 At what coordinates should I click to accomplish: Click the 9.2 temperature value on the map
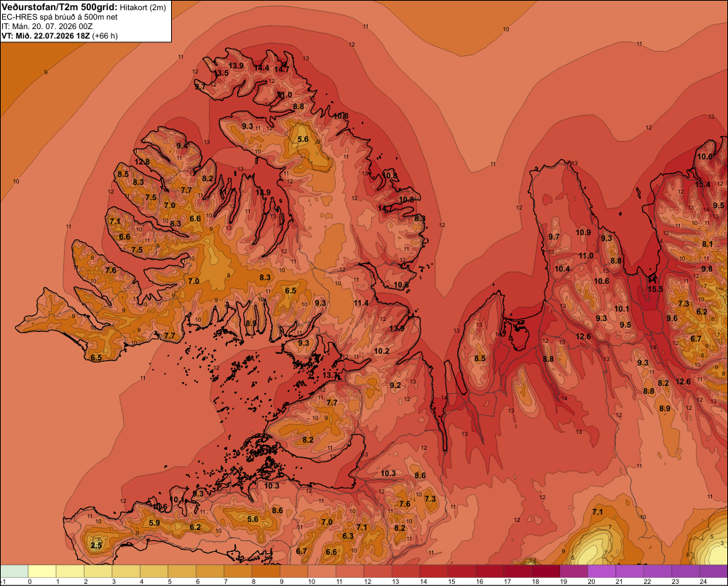pyautogui.click(x=395, y=385)
